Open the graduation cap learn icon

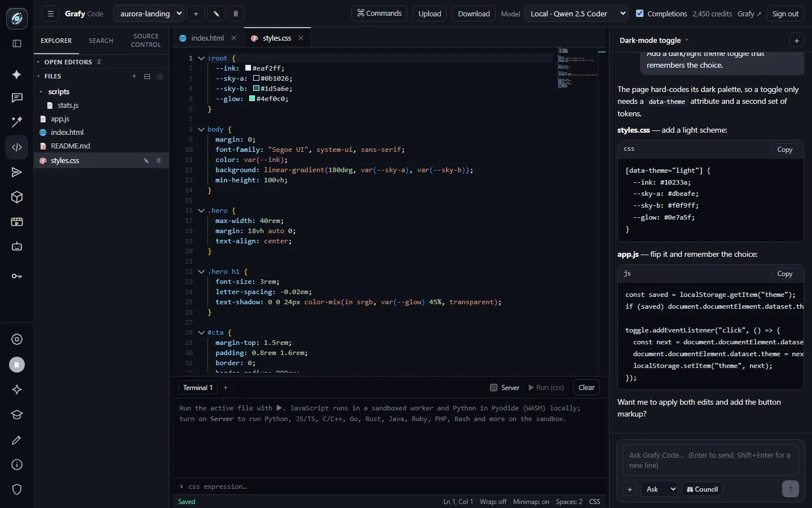pos(17,415)
